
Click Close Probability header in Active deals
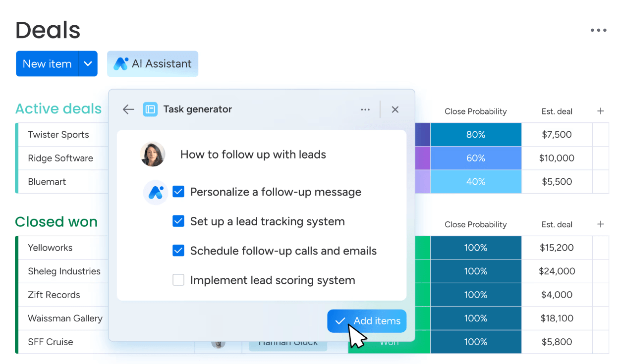[476, 111]
